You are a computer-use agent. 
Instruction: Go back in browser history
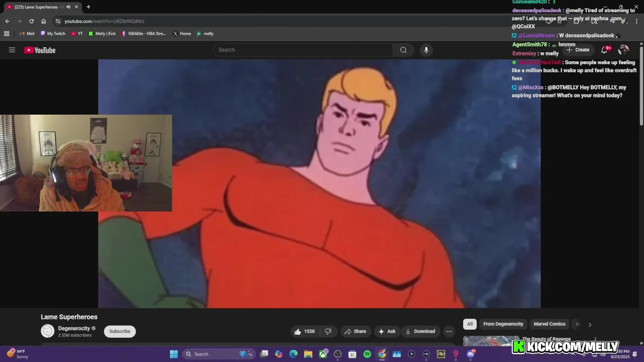click(x=7, y=21)
